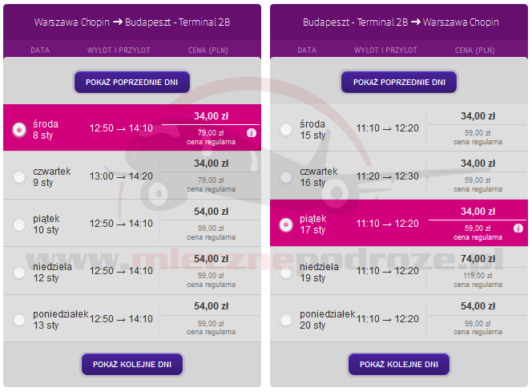Choose piątek 10 sty outbound flight radio
Viewport: 532px width, 392px height.
pos(19,224)
